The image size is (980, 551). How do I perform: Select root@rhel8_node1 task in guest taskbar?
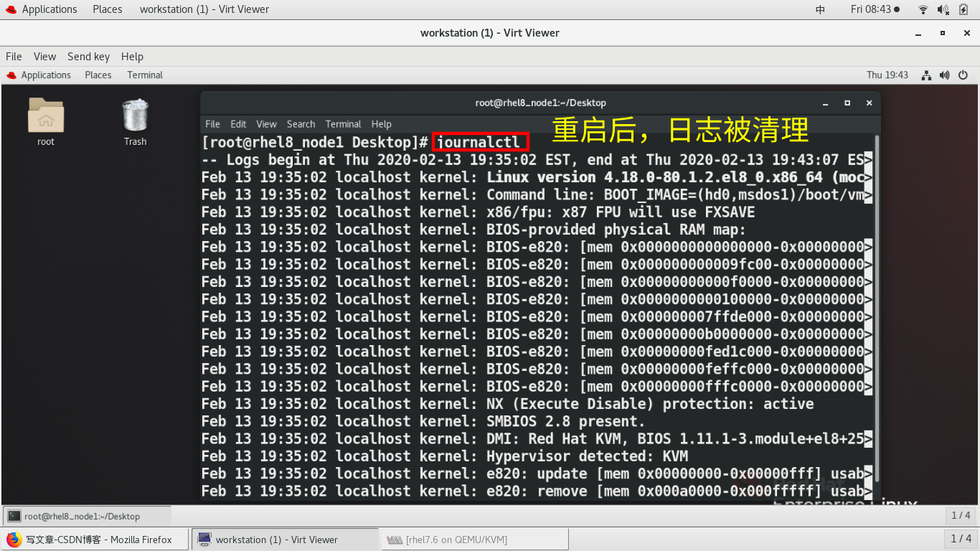[x=88, y=516]
